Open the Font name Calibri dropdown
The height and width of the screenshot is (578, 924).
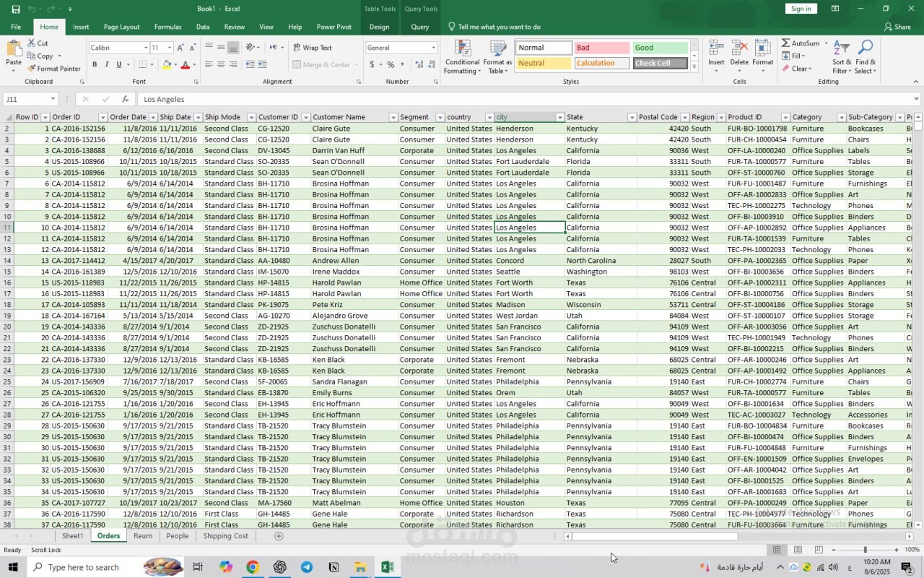point(145,48)
